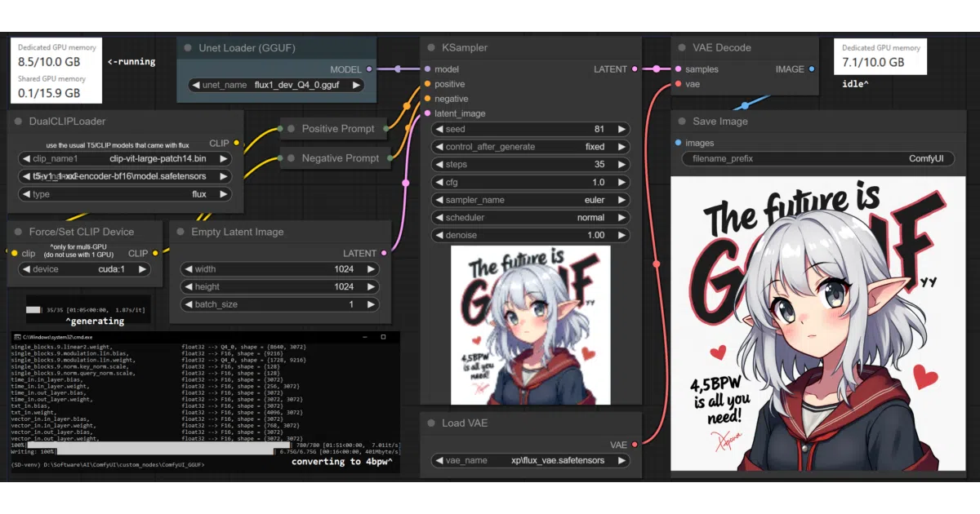980x514 pixels.
Task: Open the type flux dropdown in DualCLIPLoader
Action: [x=124, y=194]
